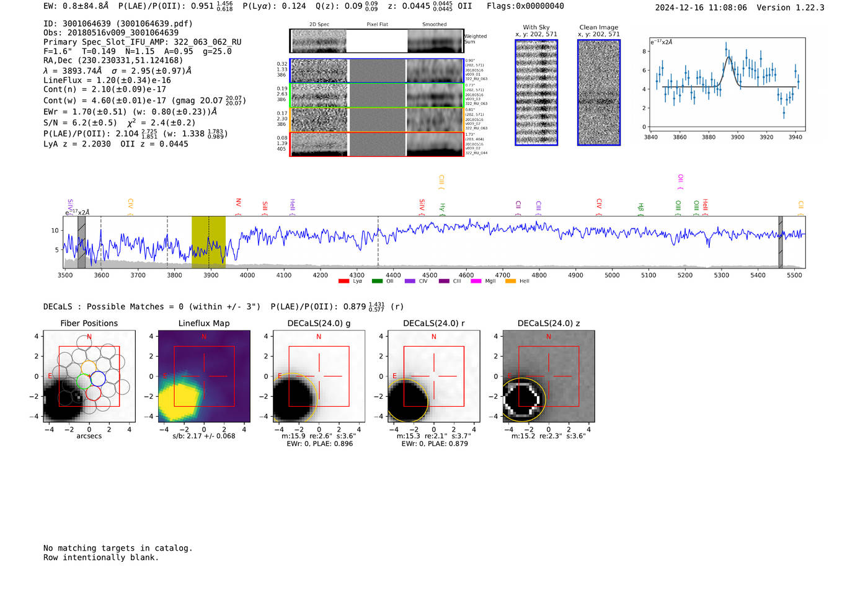868x591 pixels.
Task: Click the blue-violet CIV legend swatch
Action: point(410,281)
